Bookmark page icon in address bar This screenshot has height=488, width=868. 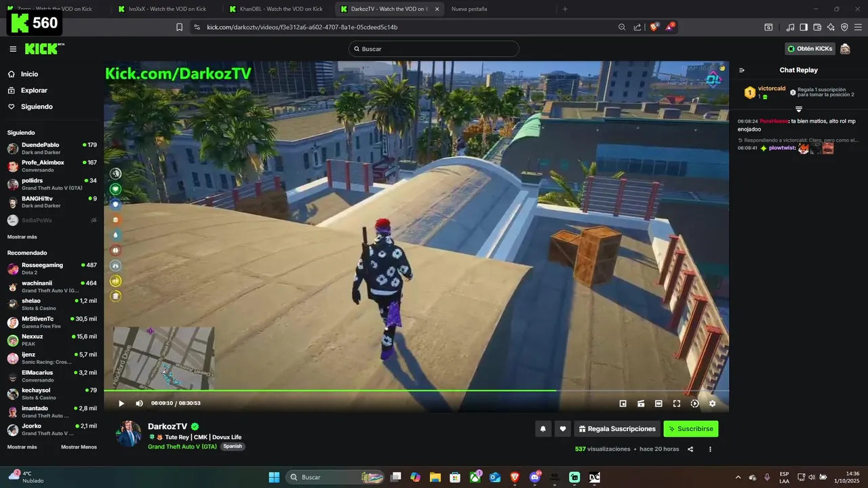point(179,27)
